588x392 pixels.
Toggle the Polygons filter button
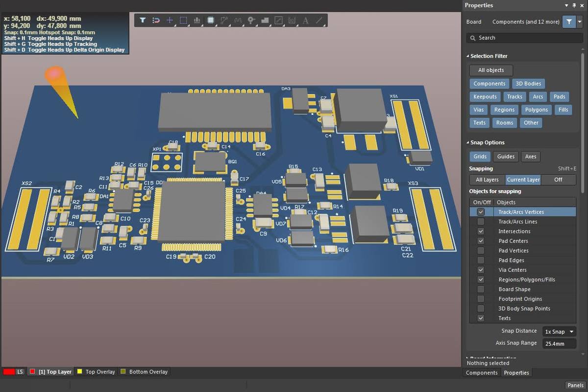pyautogui.click(x=536, y=110)
